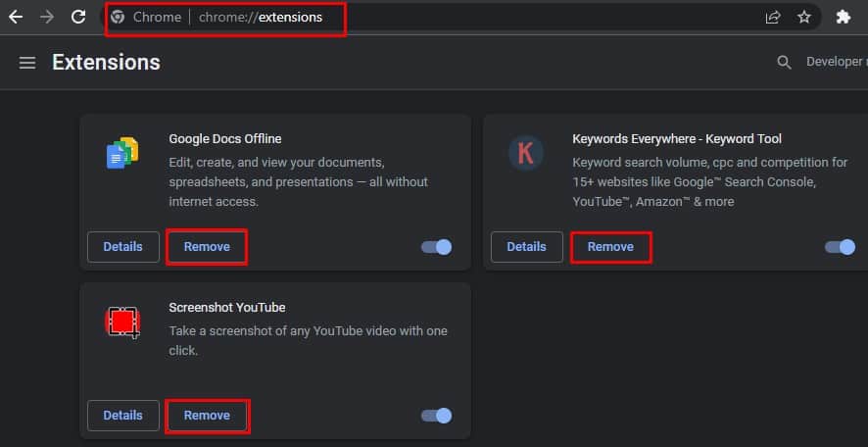Click the browser forward arrow
Screen dimensions: 868x447
tap(47, 18)
